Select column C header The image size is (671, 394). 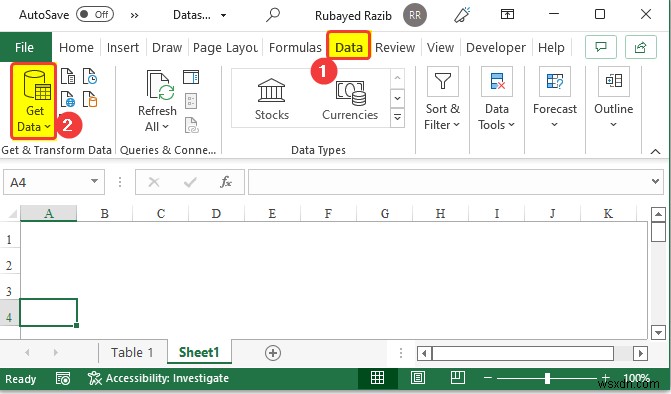(x=160, y=213)
